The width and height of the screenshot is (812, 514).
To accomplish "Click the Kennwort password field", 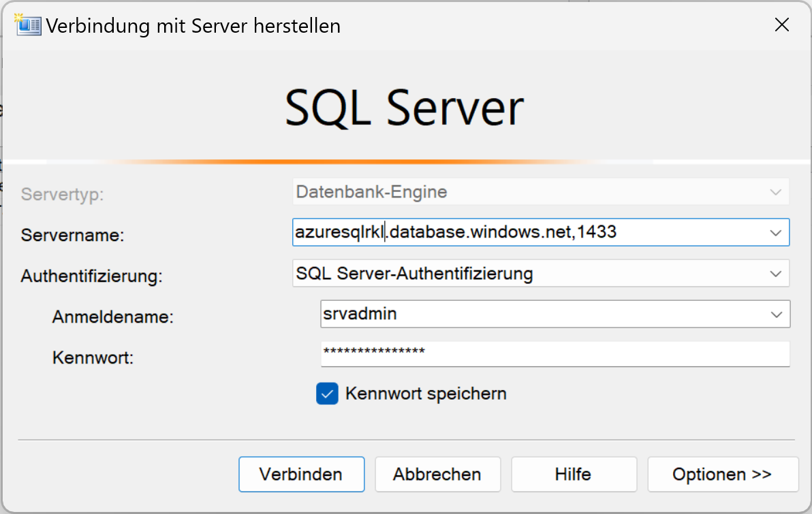I will pyautogui.click(x=555, y=353).
